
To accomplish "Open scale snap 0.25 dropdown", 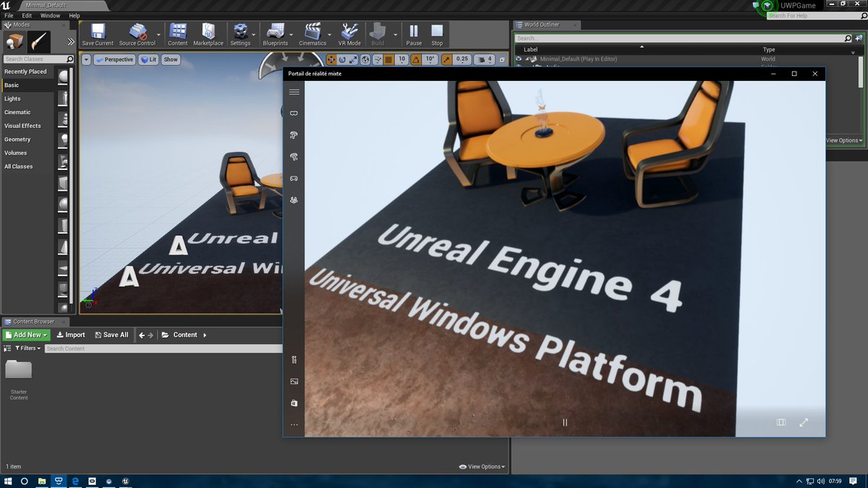I will tap(462, 59).
